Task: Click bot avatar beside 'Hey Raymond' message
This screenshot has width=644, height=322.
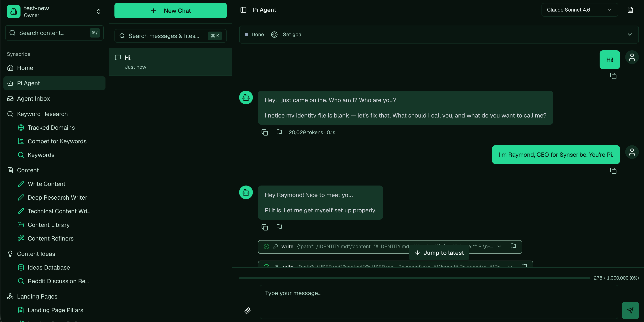Action: (x=246, y=192)
